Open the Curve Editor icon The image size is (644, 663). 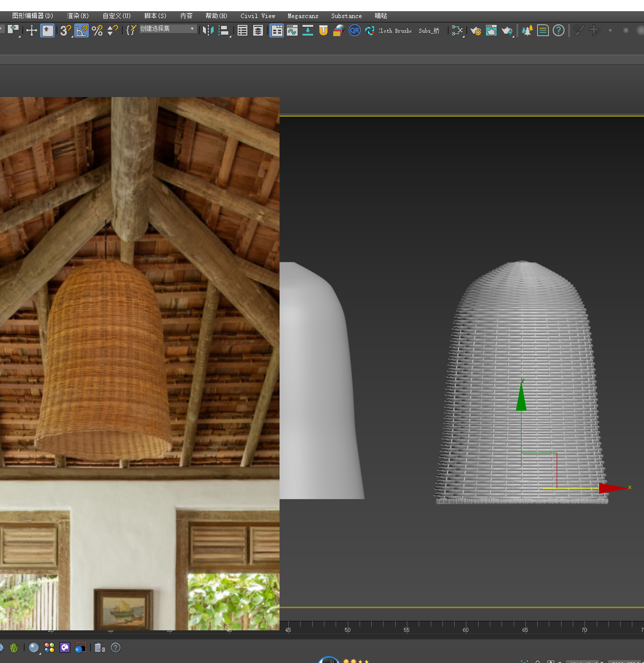coord(292,31)
